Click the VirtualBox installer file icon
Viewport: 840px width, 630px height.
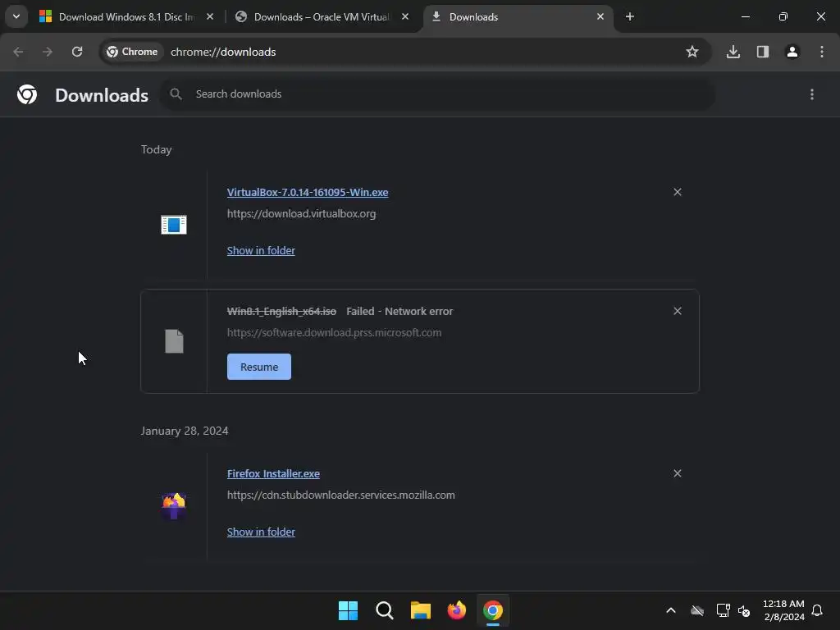coord(174,225)
